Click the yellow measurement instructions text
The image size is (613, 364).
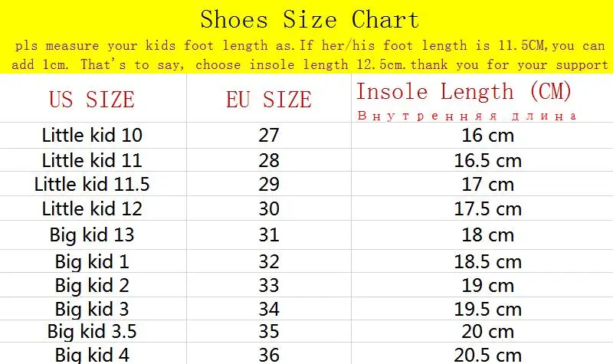(x=310, y=55)
